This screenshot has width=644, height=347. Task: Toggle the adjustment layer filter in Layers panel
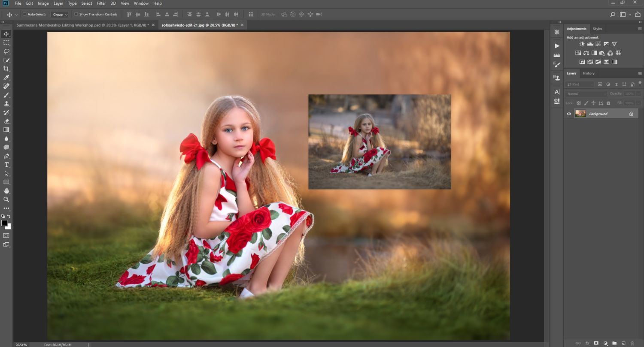(608, 84)
